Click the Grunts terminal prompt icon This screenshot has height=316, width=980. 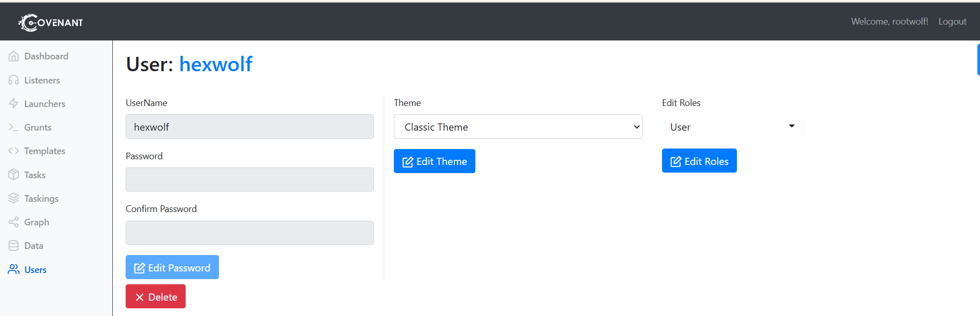(x=14, y=127)
